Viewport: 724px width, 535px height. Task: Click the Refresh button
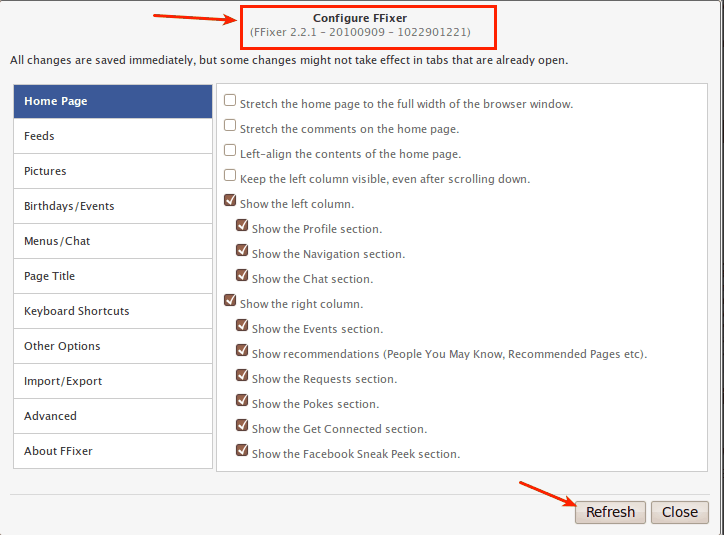coord(610,512)
